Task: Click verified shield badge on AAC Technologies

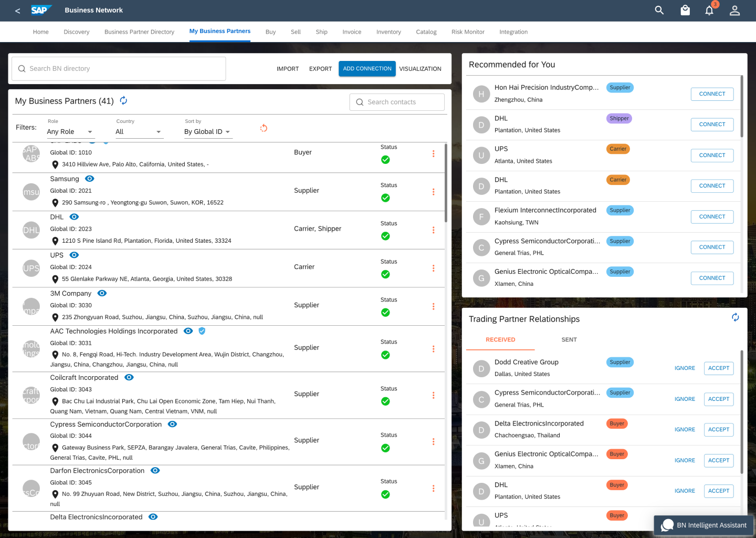Action: [202, 331]
